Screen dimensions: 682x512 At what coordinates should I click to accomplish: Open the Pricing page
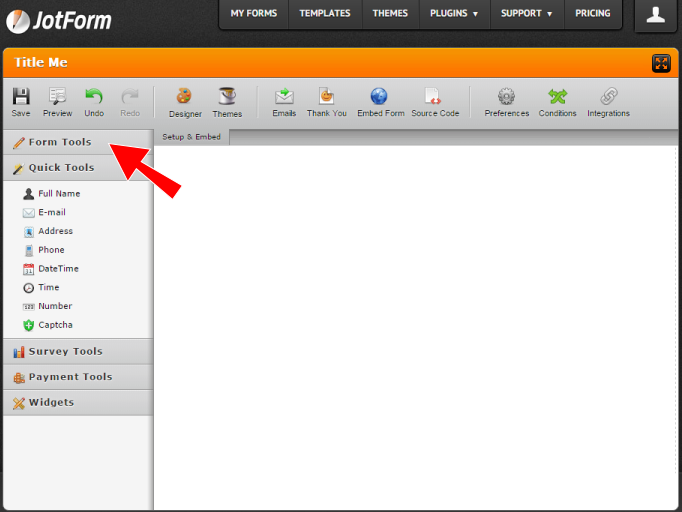click(x=593, y=13)
